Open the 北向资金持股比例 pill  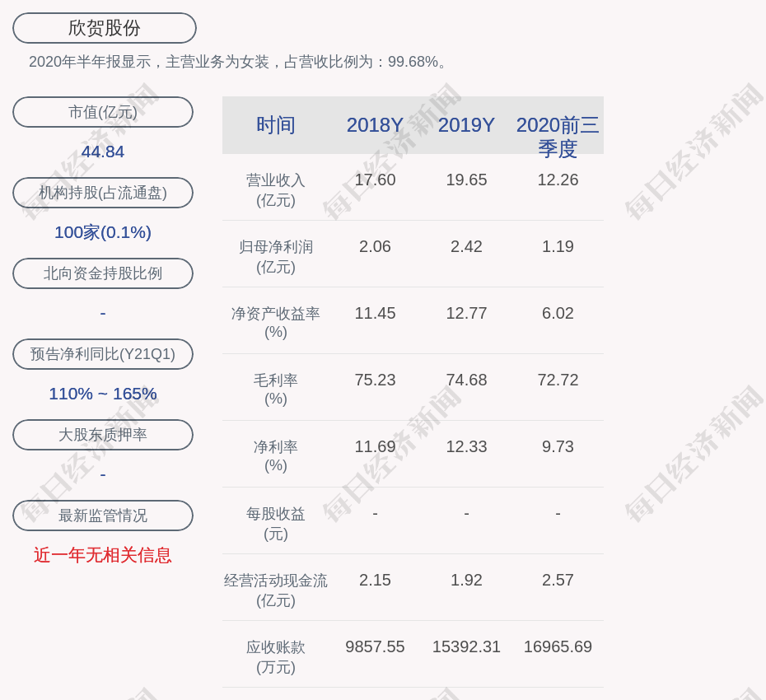(103, 273)
